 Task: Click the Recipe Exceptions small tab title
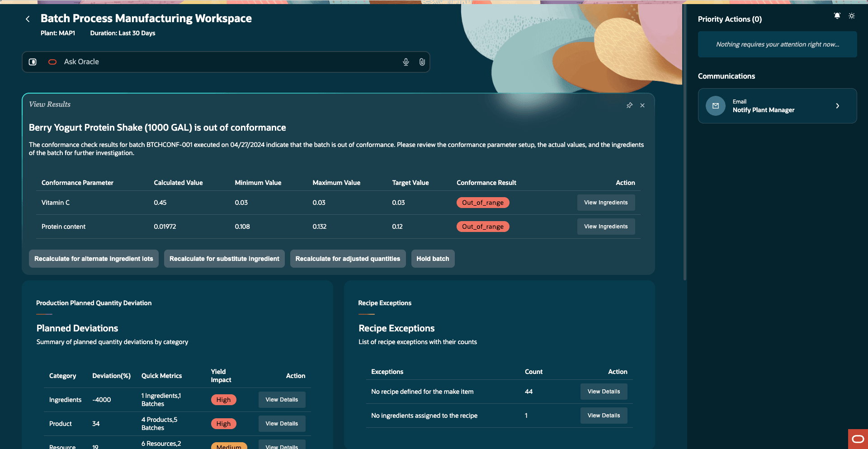pyautogui.click(x=385, y=303)
